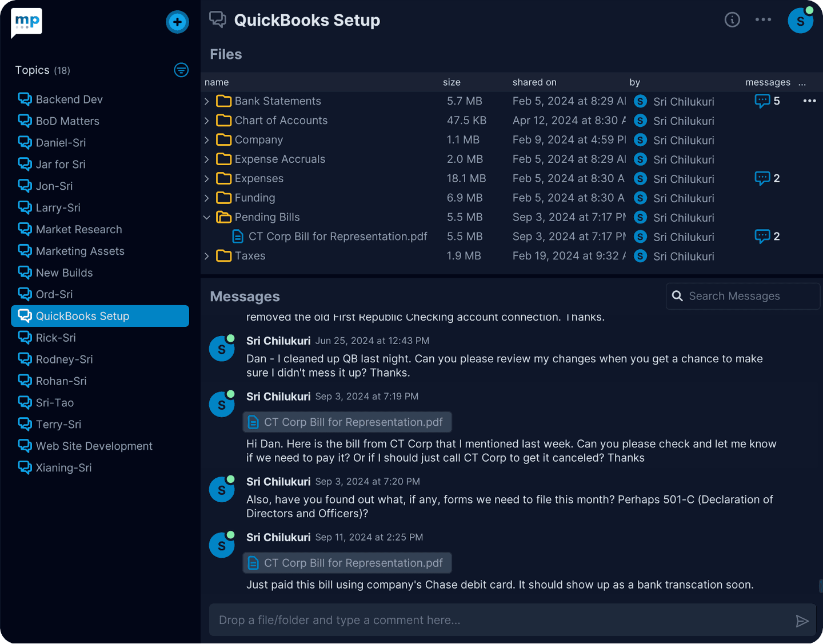Screen dimensions: 823x644
Task: Open the Xianing-Sri topic
Action: click(100, 468)
